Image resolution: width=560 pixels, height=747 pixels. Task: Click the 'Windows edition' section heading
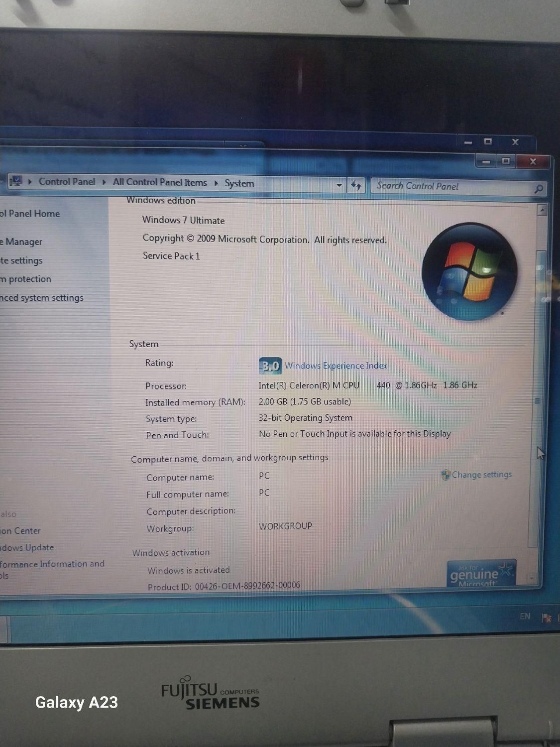click(161, 200)
